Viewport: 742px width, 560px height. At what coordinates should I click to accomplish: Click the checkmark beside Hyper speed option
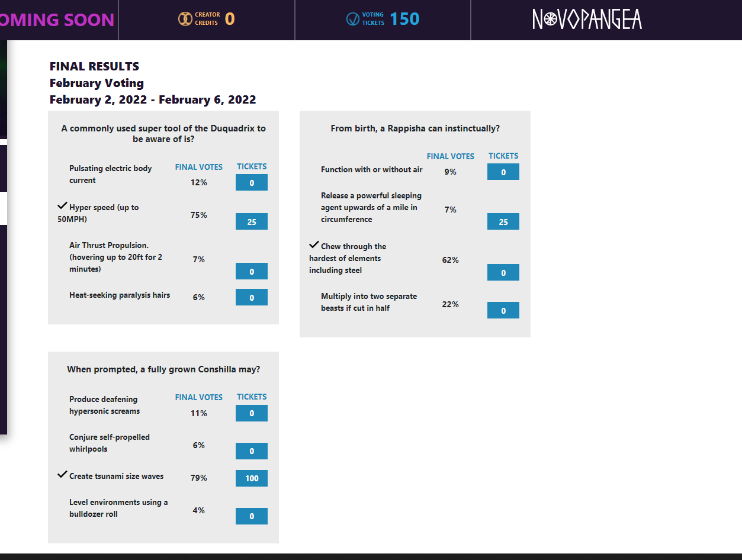(62, 205)
